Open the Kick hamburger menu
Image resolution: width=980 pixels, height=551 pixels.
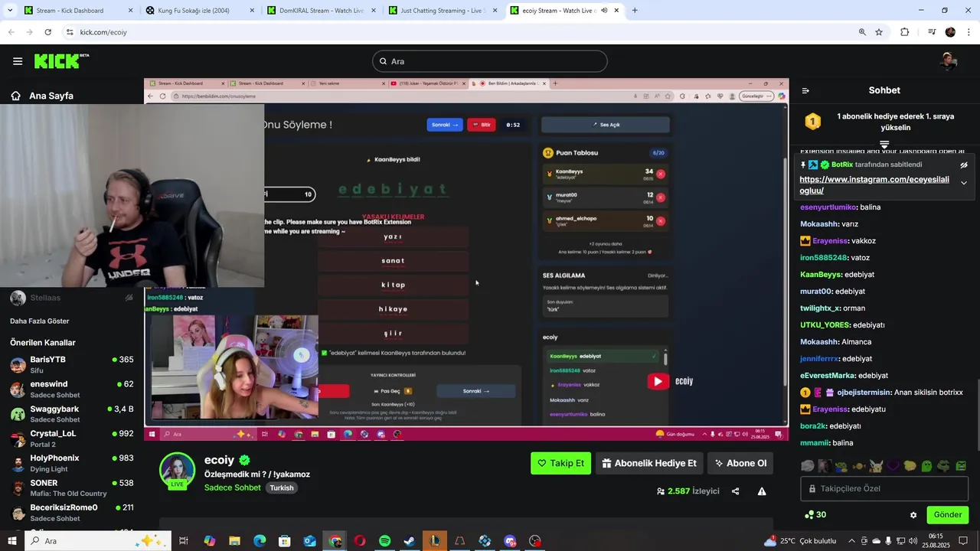[18, 61]
